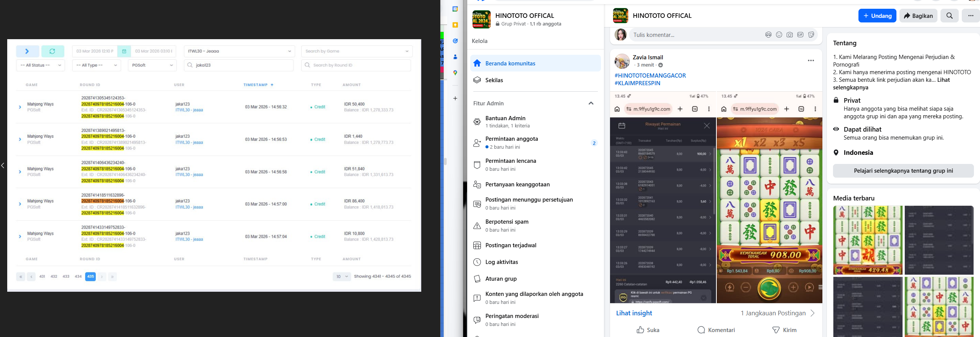Image resolution: width=980 pixels, height=337 pixels.
Task: Expand the transaction row at 14:57:00
Action: click(x=20, y=204)
